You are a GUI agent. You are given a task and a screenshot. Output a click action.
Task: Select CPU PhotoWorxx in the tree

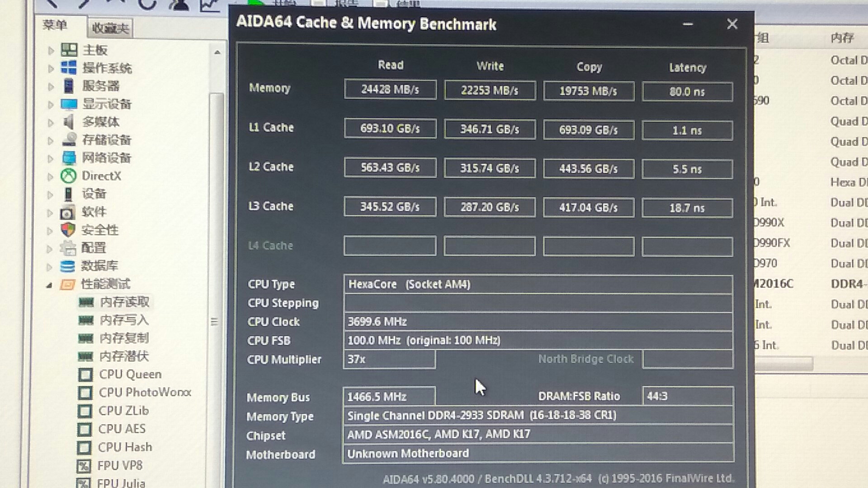[x=145, y=392]
